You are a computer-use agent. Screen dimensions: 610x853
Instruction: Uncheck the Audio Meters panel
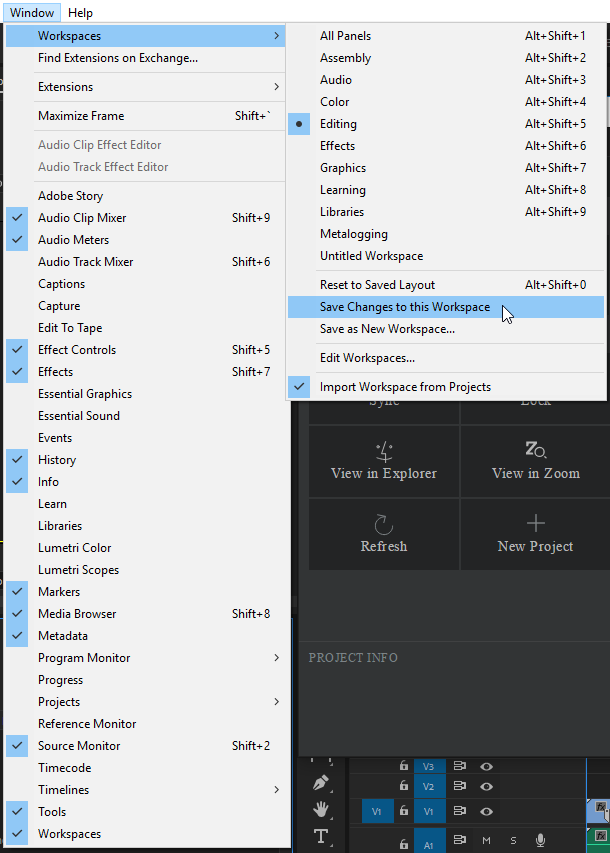145,240
